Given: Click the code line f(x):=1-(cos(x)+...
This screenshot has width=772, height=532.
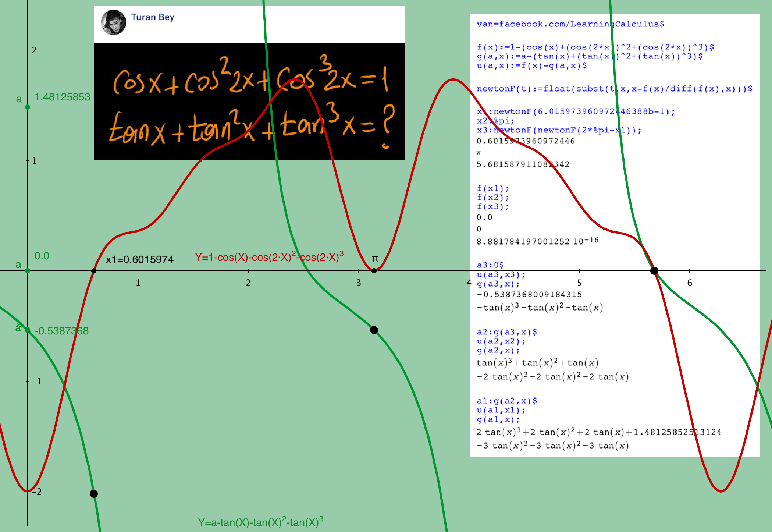Looking at the screenshot, I should pos(595,47).
